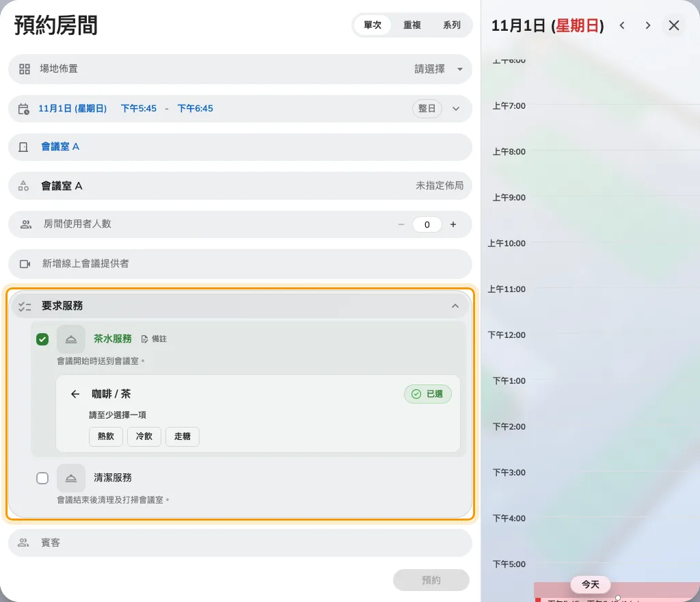Click the calendar clock icon in date row
Screen dimensions: 700x602
24,109
